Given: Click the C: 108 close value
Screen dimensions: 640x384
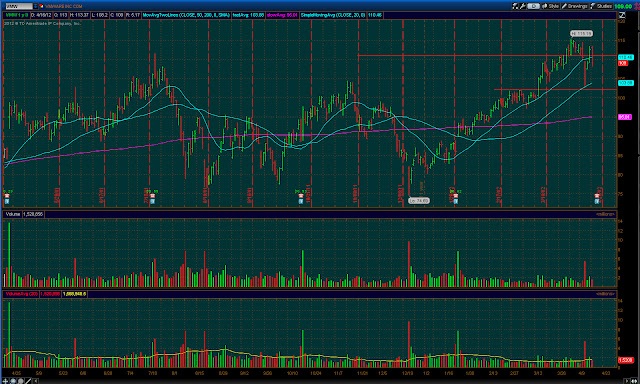Looking at the screenshot, I should 117,15.
